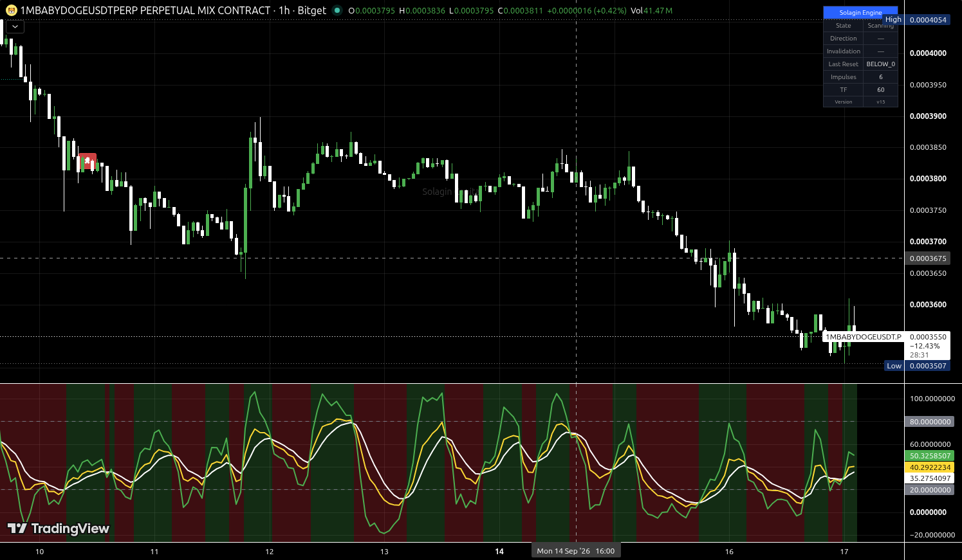
Task: Click the Impulses value 6 cell
Action: [881, 77]
